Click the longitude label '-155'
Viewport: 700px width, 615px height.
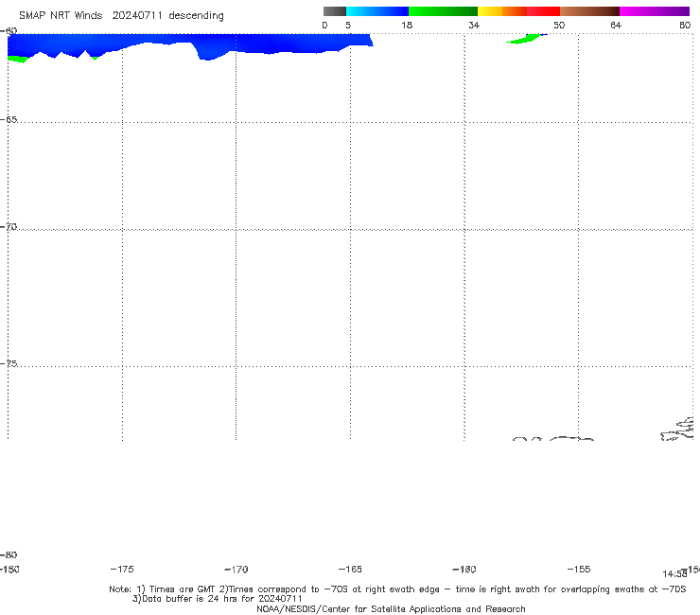(579, 569)
